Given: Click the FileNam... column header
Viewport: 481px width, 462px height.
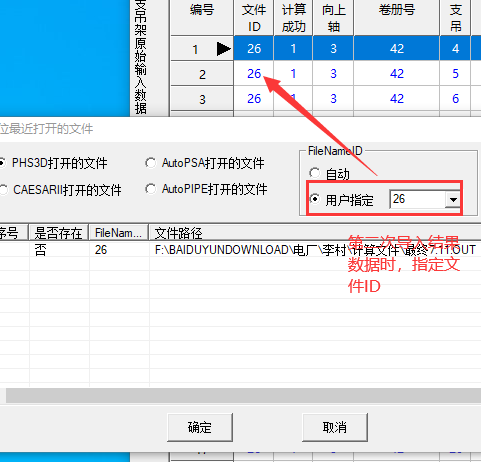Looking at the screenshot, I should [119, 233].
